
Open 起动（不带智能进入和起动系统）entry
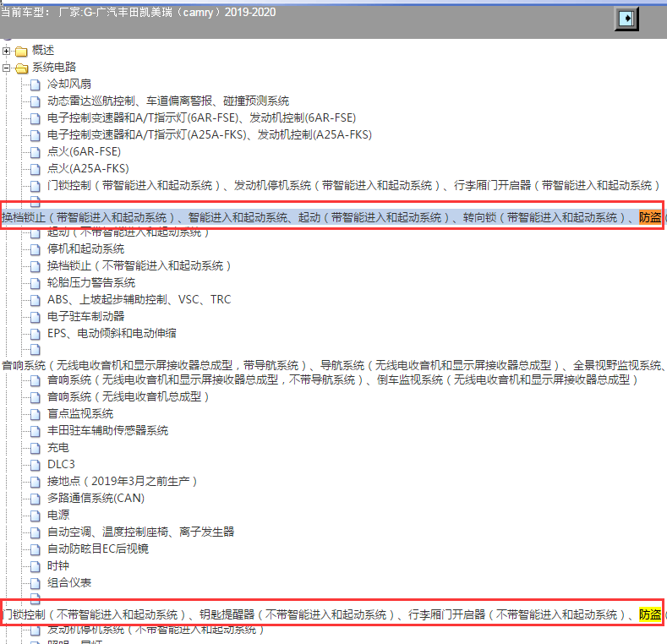coord(128,232)
